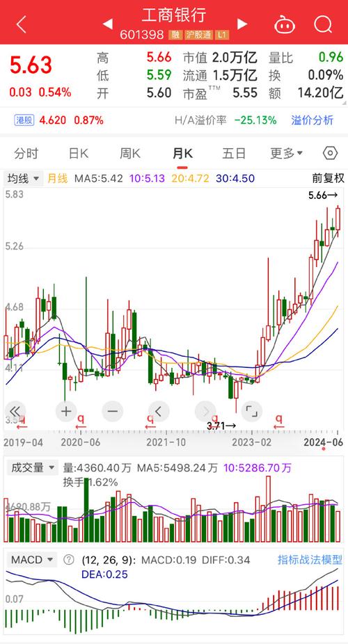The width and height of the screenshot is (348, 644).
Task: Change 前复权 adjustment setting
Action: coord(328,178)
